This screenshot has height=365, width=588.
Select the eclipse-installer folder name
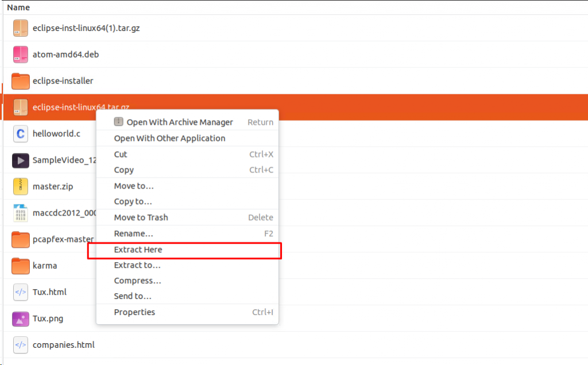coord(63,81)
